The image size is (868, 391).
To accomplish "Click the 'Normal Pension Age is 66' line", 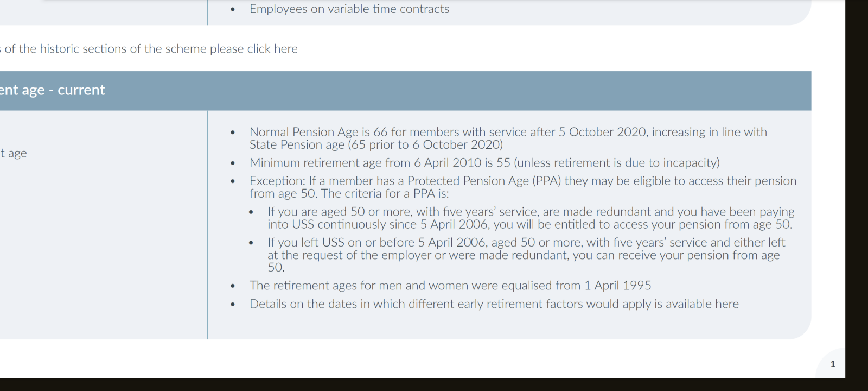I will tap(508, 138).
